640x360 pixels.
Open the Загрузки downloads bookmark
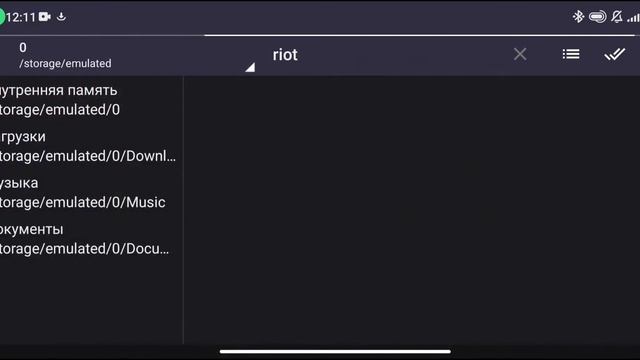[91, 146]
